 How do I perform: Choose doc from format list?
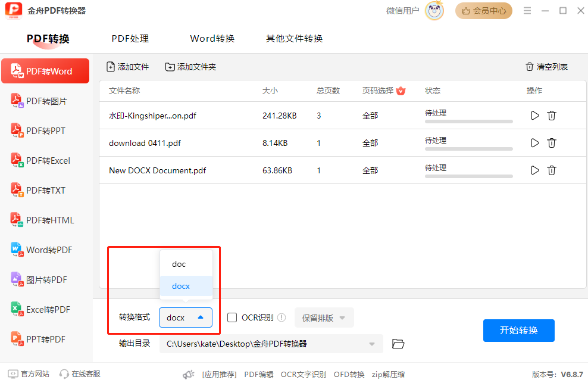(186, 264)
